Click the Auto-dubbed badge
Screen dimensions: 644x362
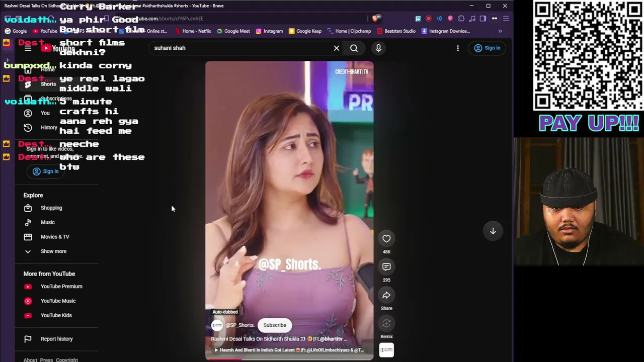(225, 312)
